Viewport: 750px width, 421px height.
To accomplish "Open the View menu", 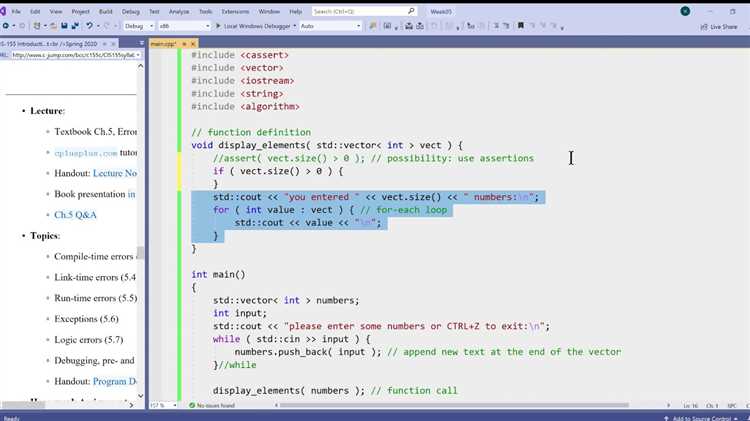I will point(55,11).
